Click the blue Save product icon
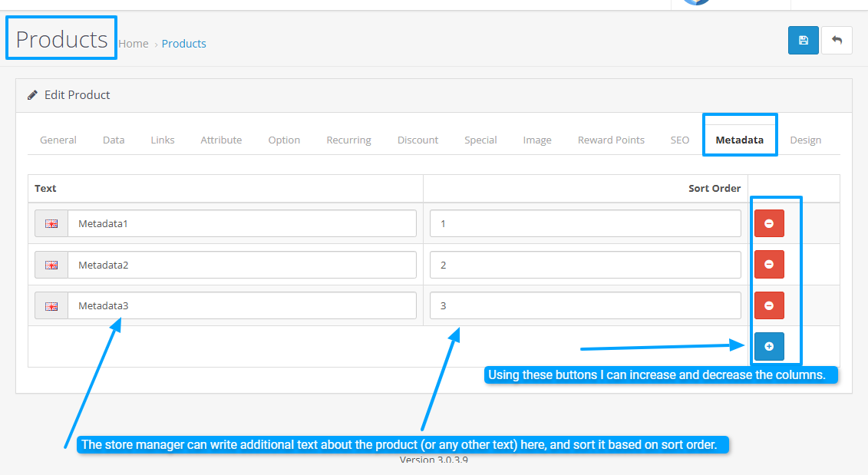868x475 pixels. click(803, 41)
